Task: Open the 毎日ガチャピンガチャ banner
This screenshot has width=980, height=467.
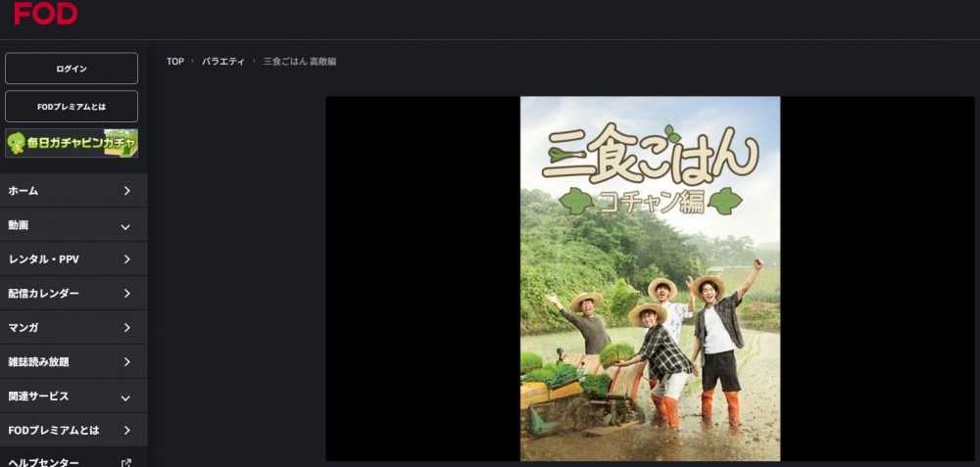Action: [72, 143]
